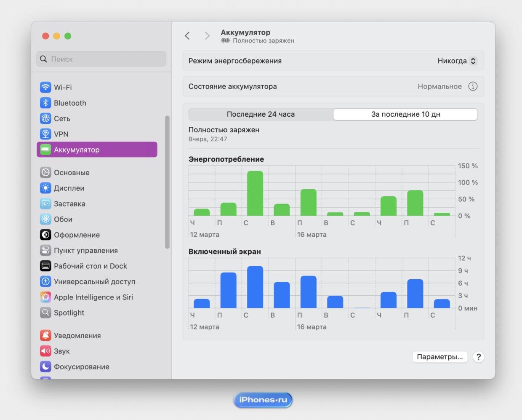Click the tallest green energy bar

click(x=255, y=193)
